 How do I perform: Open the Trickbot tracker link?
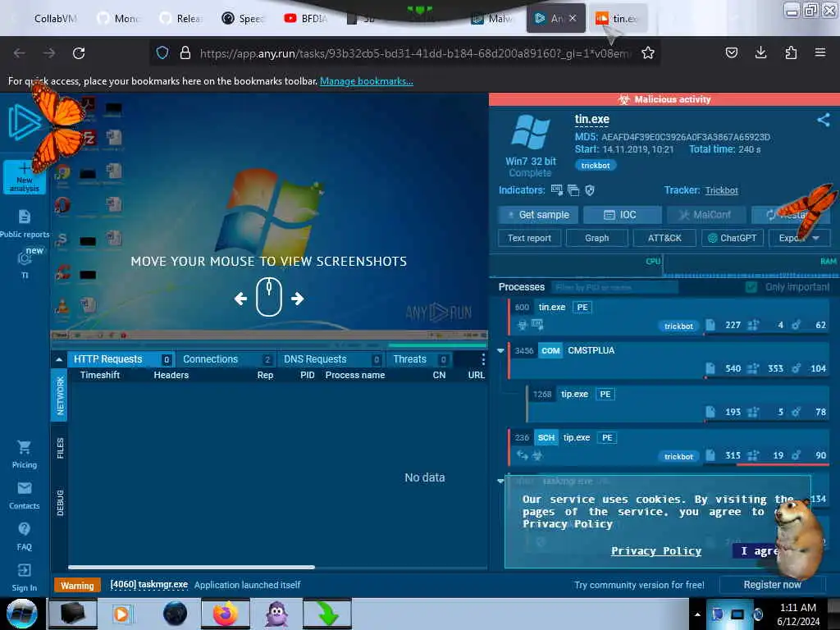pos(721,190)
